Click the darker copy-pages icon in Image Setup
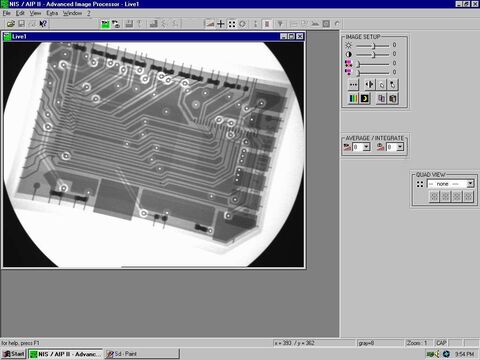The width and height of the screenshot is (480, 360). (393, 99)
